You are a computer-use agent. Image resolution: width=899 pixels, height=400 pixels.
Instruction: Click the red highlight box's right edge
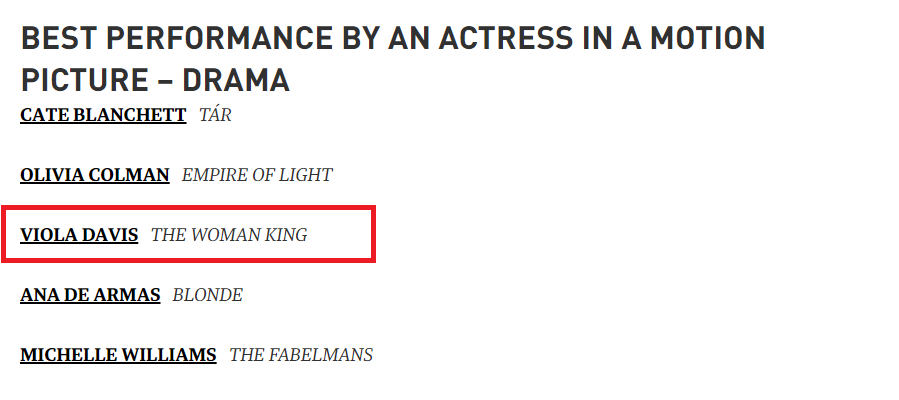point(374,234)
